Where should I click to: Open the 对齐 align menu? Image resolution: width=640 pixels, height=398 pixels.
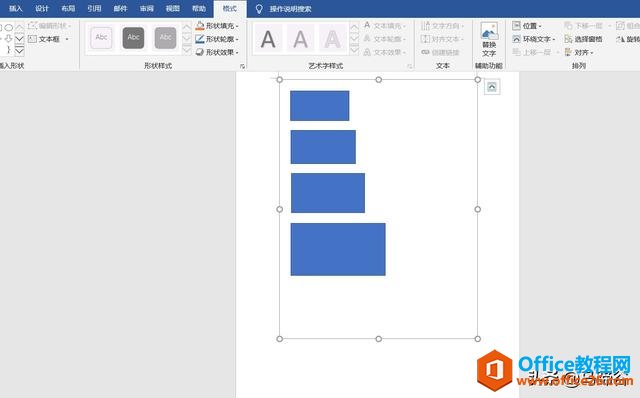pyautogui.click(x=579, y=52)
